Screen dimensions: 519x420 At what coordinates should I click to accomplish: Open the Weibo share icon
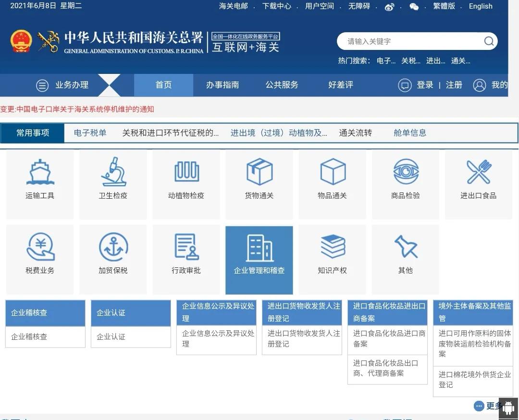pos(389,7)
